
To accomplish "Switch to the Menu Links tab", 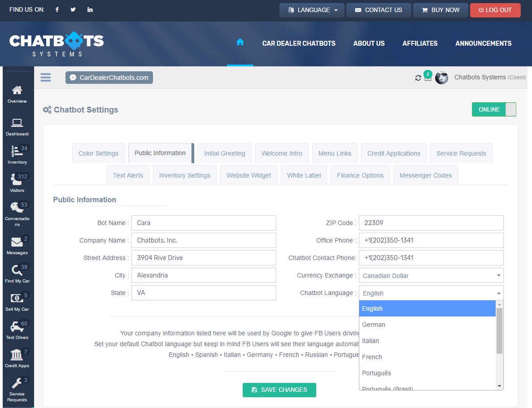I will (x=335, y=153).
